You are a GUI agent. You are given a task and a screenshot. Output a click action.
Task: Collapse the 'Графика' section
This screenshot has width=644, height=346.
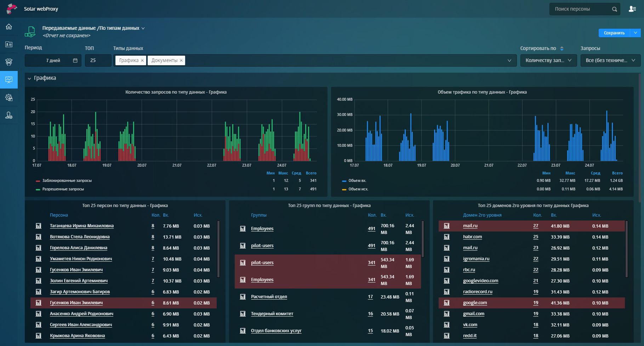tap(29, 78)
